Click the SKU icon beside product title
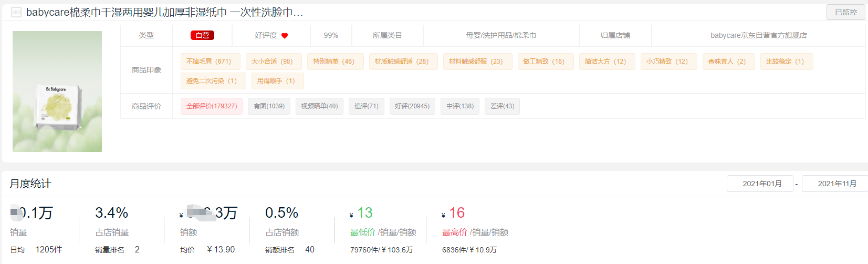The height and width of the screenshot is (264, 868). [16, 12]
